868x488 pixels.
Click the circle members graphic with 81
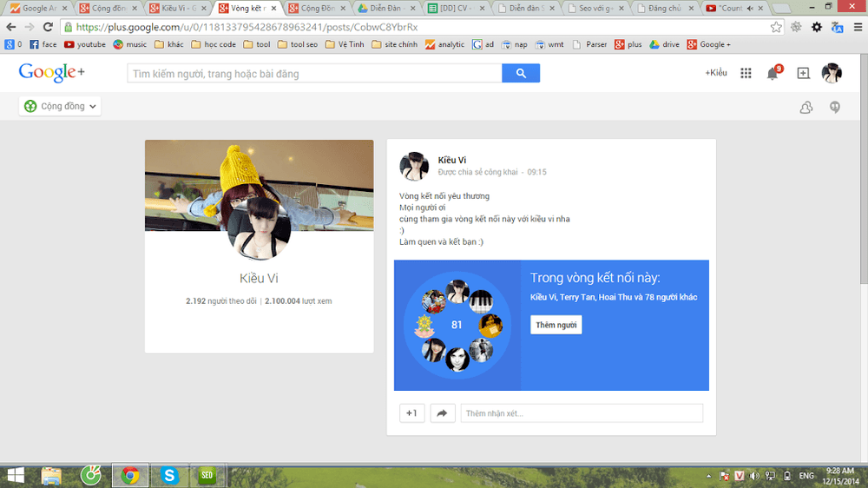coord(457,325)
